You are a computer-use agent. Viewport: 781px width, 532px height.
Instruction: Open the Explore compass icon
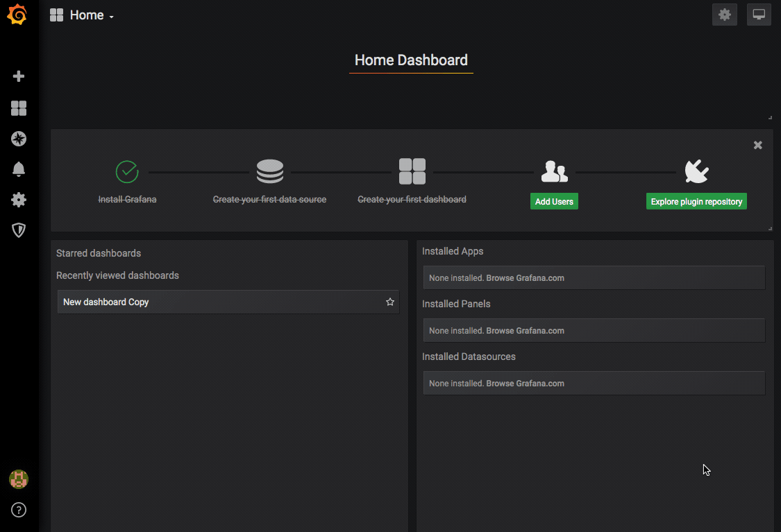pyautogui.click(x=19, y=139)
